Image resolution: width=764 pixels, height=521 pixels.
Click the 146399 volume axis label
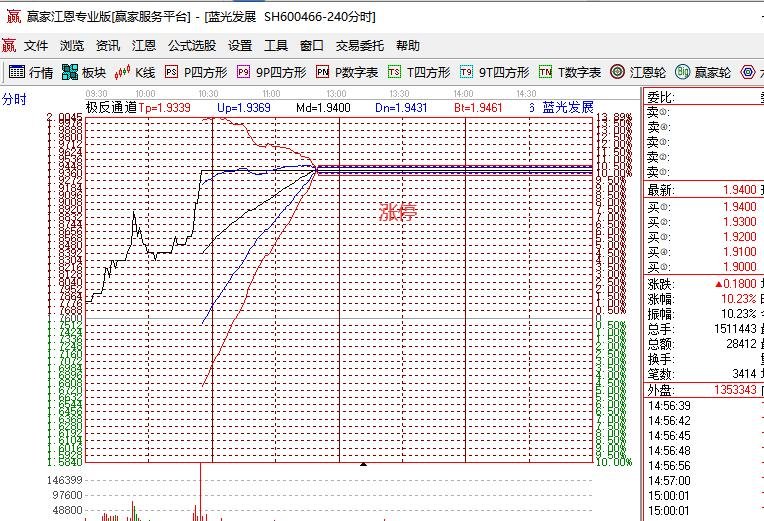coord(65,480)
